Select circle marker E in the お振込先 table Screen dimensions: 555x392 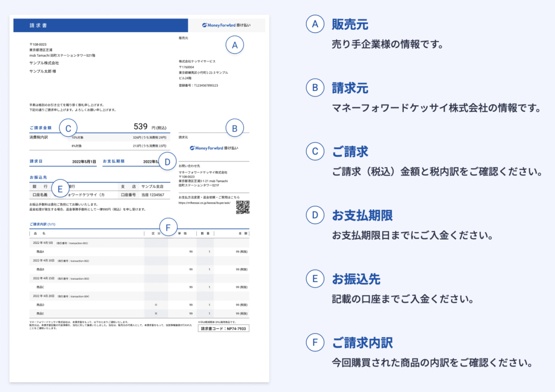[x=60, y=188]
